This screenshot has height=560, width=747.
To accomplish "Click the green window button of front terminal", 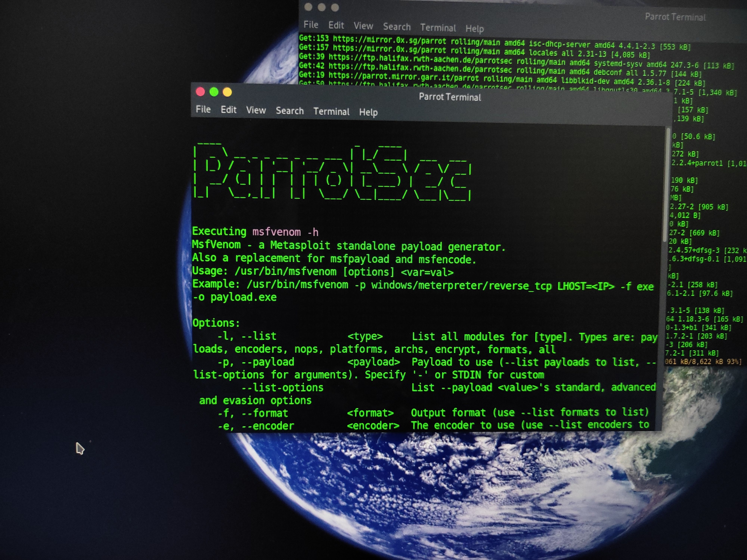I will point(214,92).
